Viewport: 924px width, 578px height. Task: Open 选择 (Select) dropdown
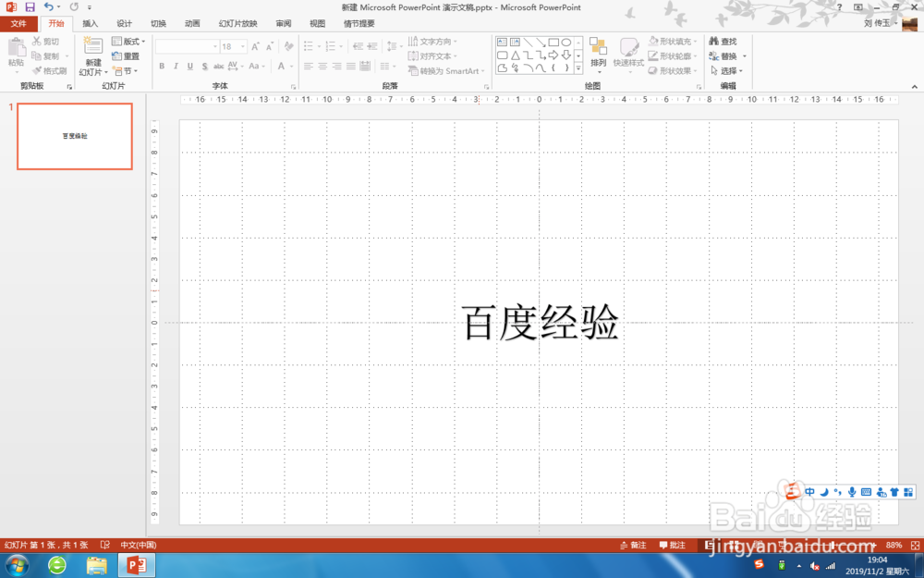[726, 71]
